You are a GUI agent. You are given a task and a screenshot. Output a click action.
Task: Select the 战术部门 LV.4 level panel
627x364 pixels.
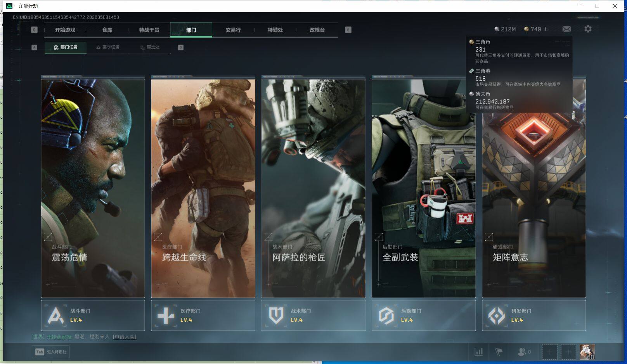313,316
